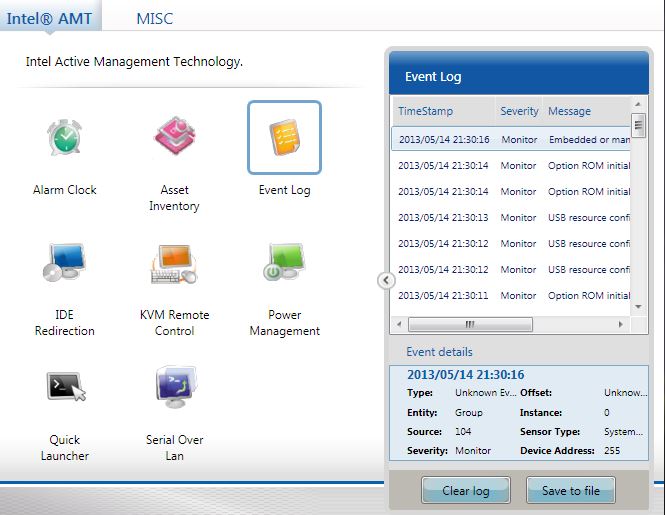Click the Entity value Group
Screen dimensions: 665x515
click(469, 412)
